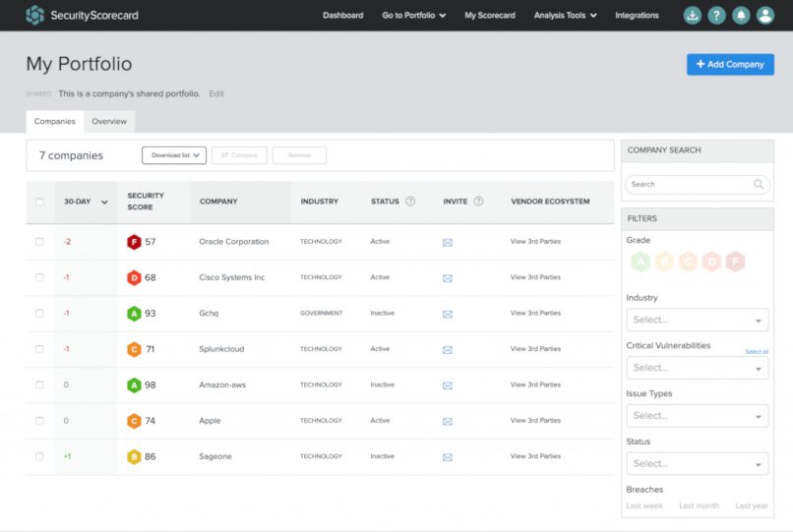Open the Sageone company name
793x532 pixels.
[215, 456]
